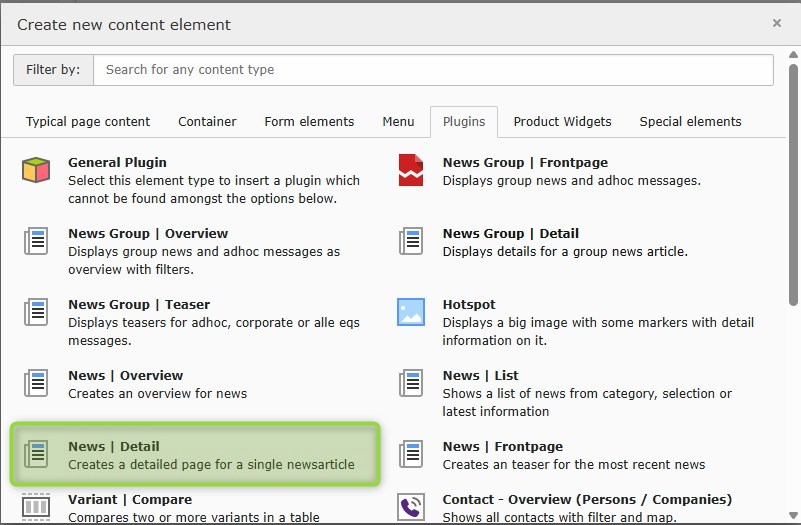Image resolution: width=801 pixels, height=525 pixels.
Task: Open the Special elements tab
Action: point(690,122)
